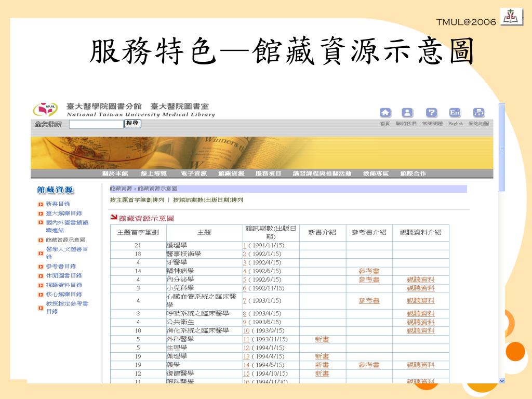Image resolution: width=532 pixels, height=399 pixels.
Task: Click the red arrow icon before 館藏資源示意圖 heading
Action: pyautogui.click(x=114, y=217)
